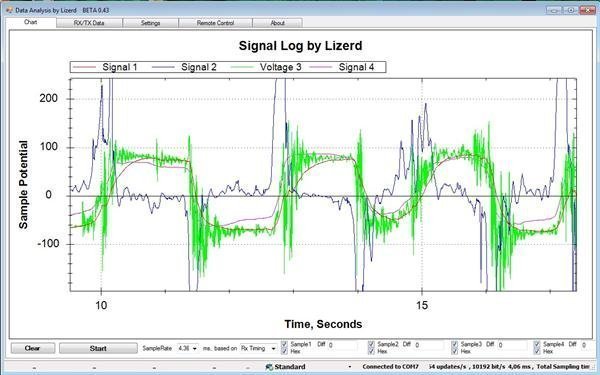Toggle the Hex checkbox under Sample3
This screenshot has height=375, width=600.
[455, 351]
